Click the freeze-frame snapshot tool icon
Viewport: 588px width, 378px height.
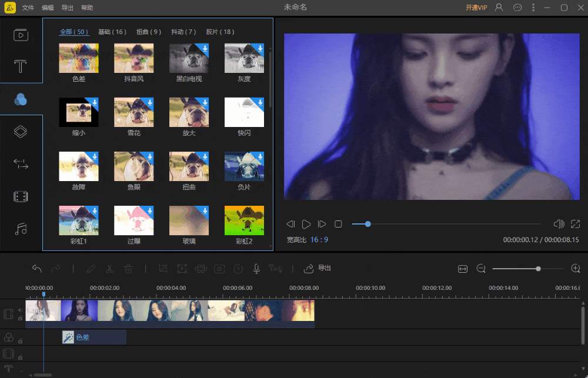tap(219, 269)
